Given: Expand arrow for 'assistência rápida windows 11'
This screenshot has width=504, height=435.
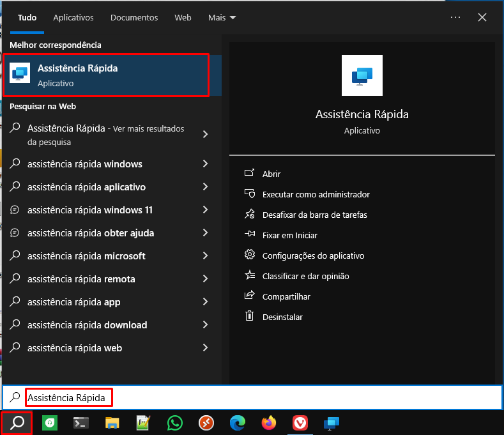Looking at the screenshot, I should click(x=206, y=210).
